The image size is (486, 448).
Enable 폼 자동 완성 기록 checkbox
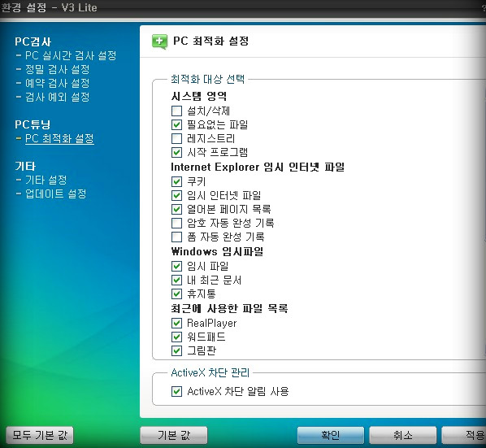coord(176,237)
